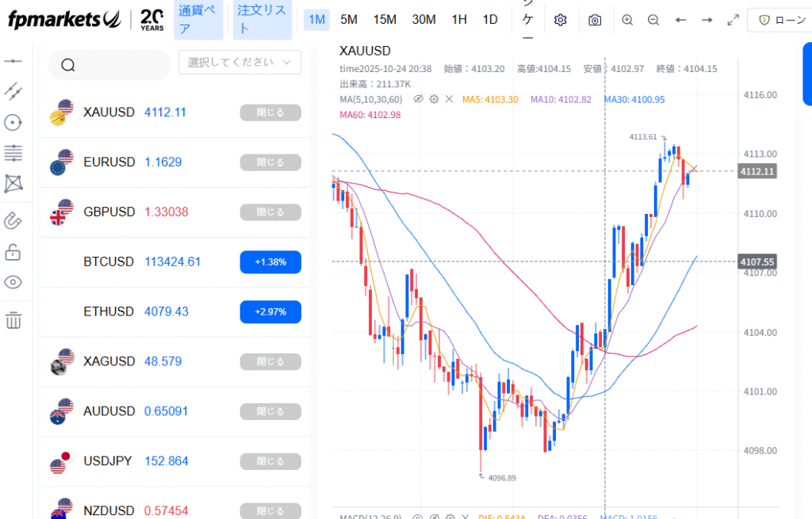Open the 選択してください dropdown
The image size is (812, 519).
(x=240, y=62)
